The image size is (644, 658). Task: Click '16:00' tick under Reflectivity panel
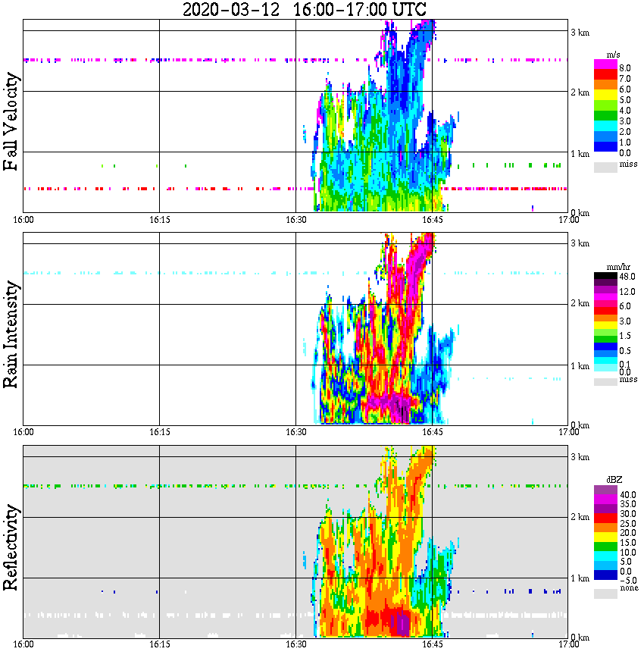(23, 644)
